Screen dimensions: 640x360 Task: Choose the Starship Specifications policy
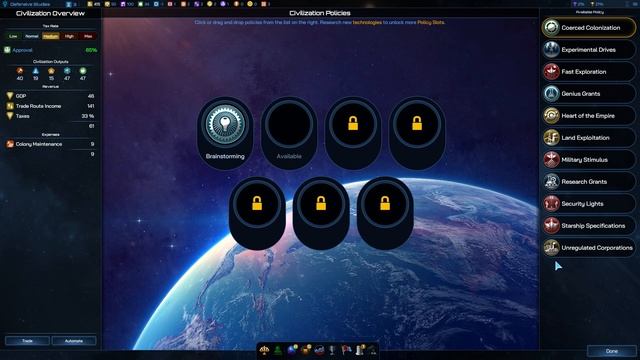[589, 226]
